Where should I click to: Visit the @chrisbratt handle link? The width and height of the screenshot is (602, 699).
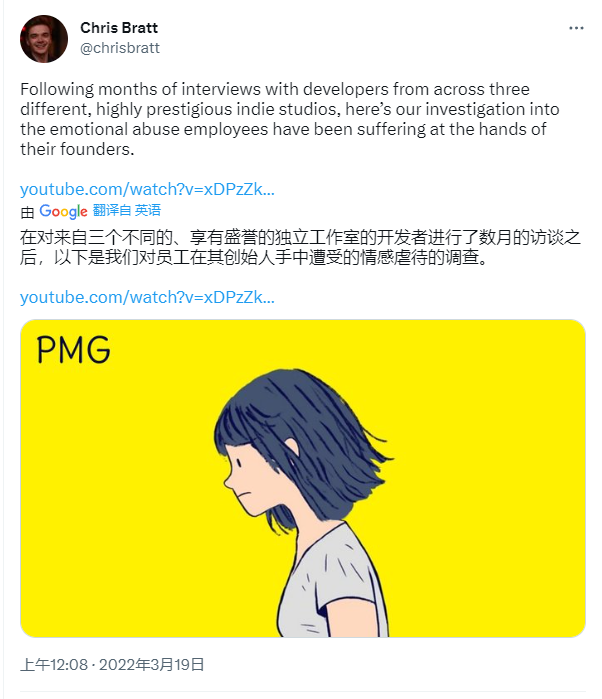[x=120, y=48]
